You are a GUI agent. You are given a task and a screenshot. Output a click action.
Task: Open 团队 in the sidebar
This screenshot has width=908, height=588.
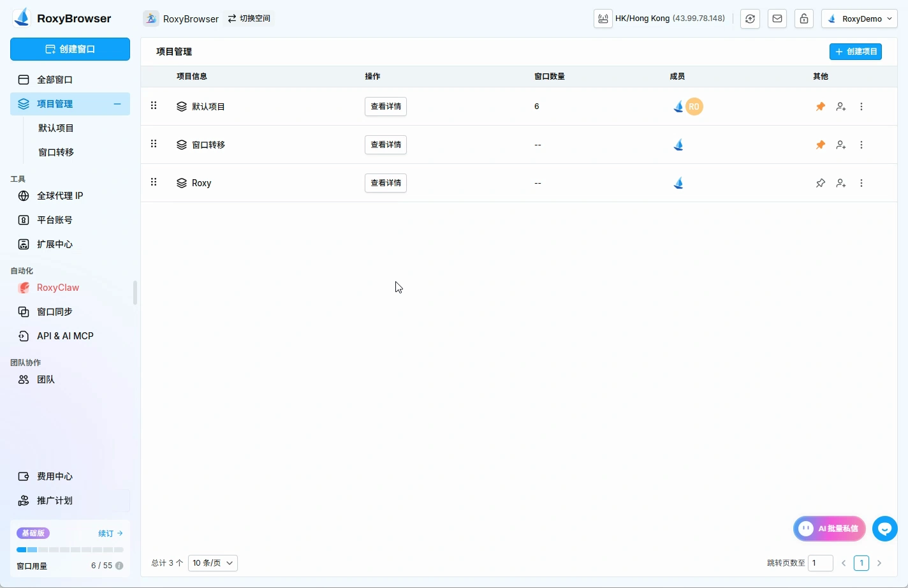click(70, 379)
